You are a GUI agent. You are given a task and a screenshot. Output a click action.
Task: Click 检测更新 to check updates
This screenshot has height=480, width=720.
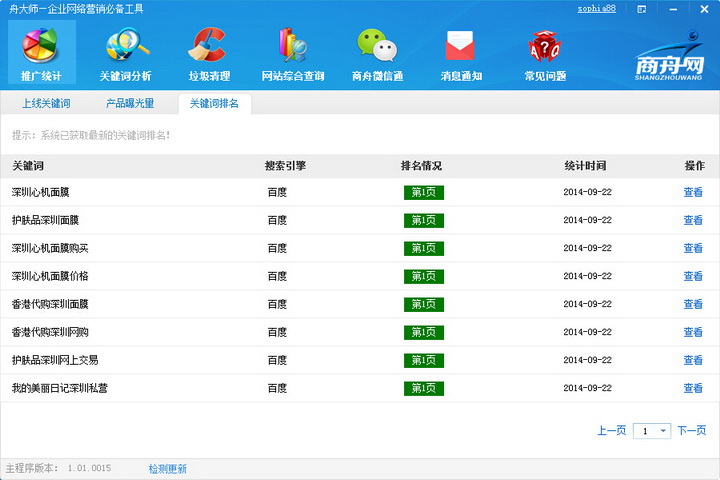click(x=168, y=469)
